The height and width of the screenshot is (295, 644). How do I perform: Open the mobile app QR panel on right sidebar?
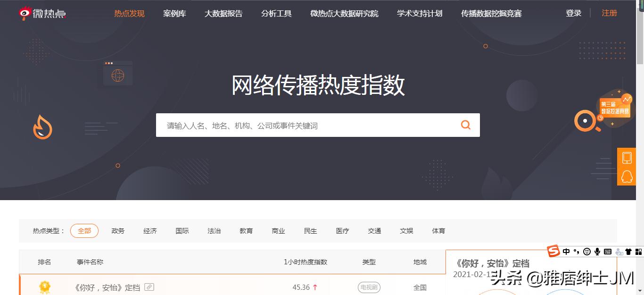coord(627,158)
